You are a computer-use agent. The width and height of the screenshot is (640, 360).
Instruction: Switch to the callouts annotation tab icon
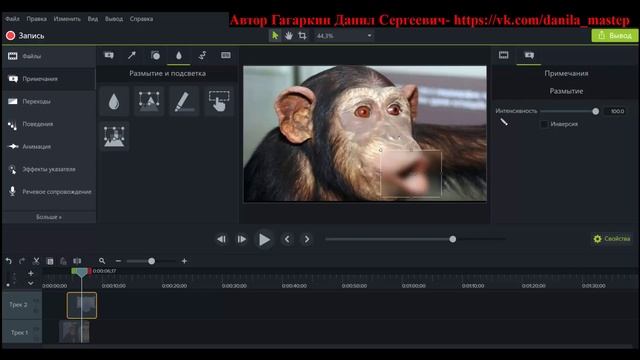tap(109, 56)
